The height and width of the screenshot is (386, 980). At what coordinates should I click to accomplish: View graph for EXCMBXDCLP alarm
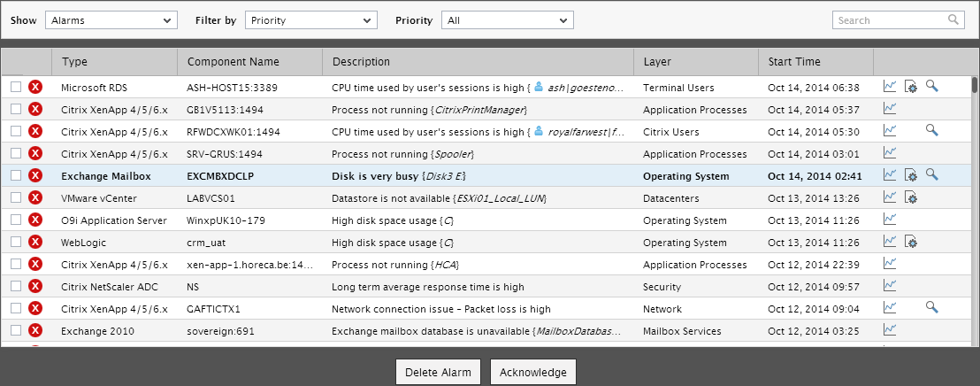pos(890,174)
